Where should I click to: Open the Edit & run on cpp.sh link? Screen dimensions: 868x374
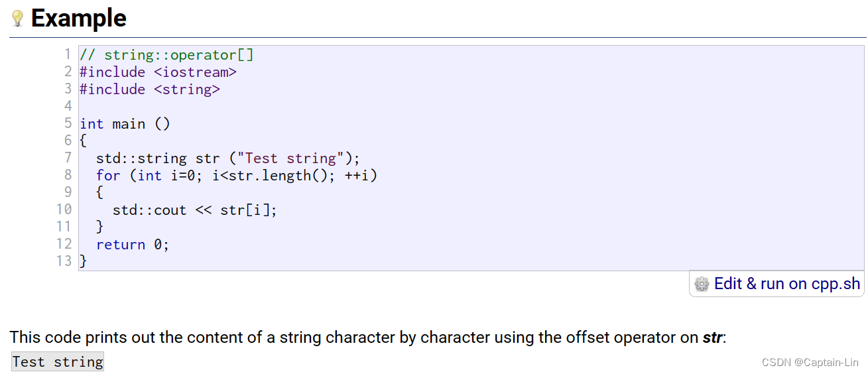[786, 284]
